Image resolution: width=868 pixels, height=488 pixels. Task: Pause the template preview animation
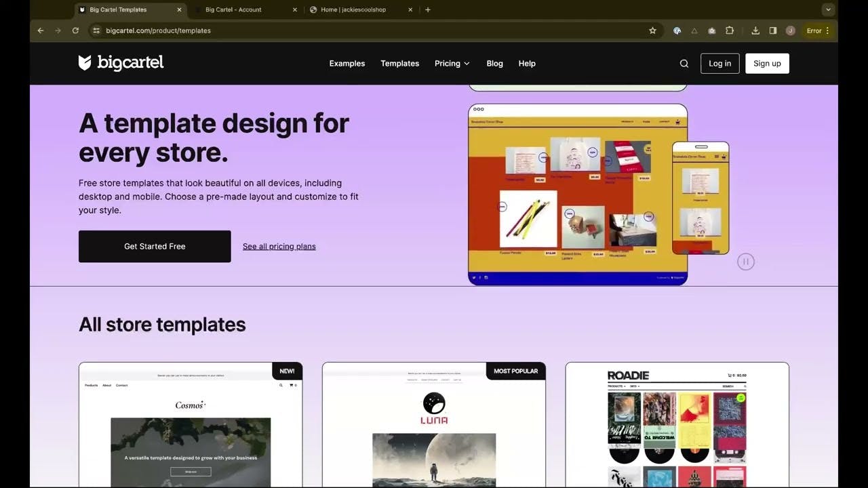pos(745,262)
